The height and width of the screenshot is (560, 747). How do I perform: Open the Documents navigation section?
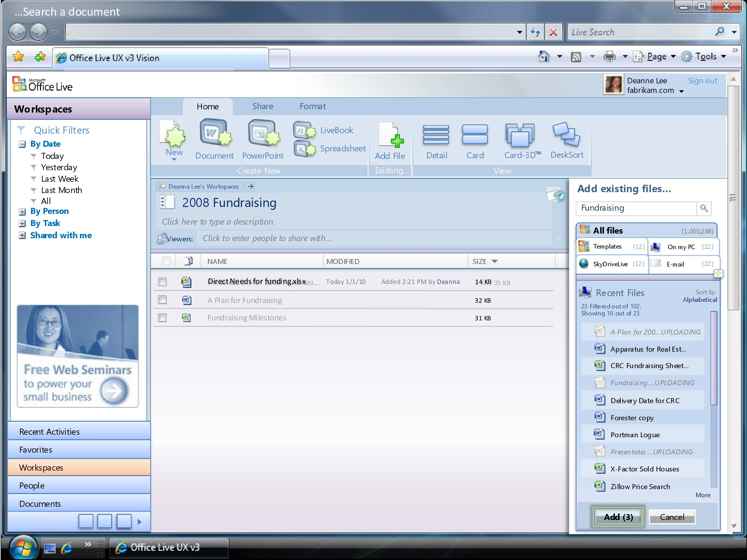[x=79, y=504]
